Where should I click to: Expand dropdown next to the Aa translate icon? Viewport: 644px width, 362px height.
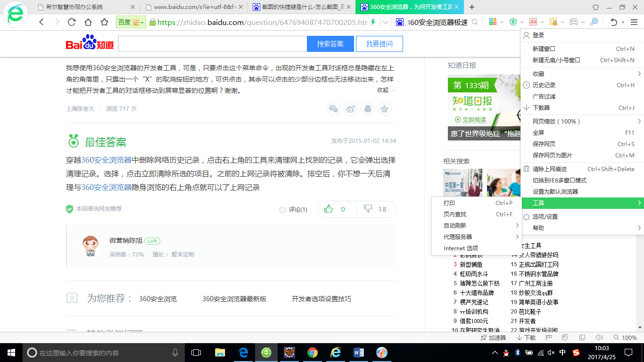[543, 22]
